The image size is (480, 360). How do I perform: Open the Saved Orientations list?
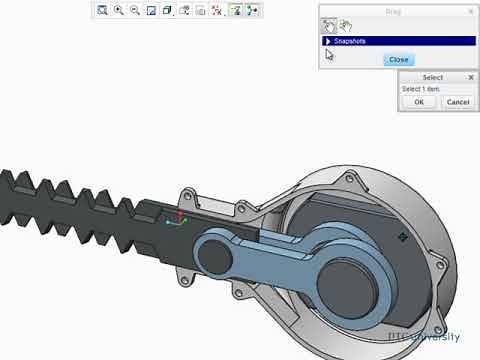(x=184, y=10)
